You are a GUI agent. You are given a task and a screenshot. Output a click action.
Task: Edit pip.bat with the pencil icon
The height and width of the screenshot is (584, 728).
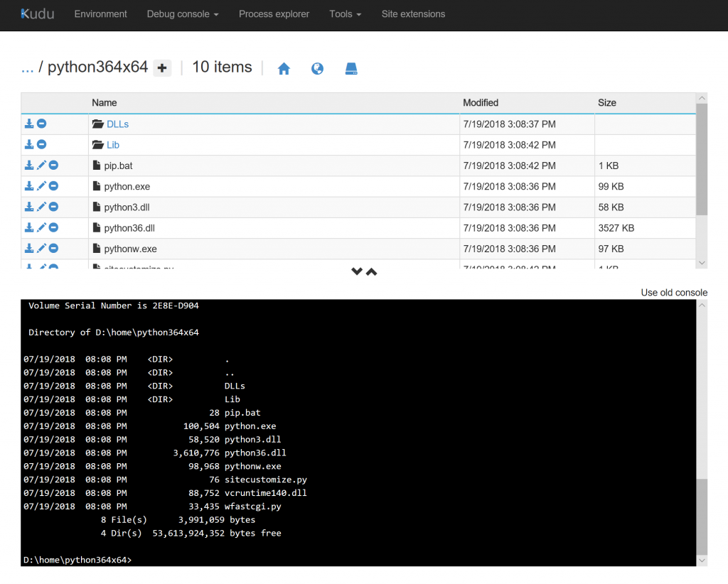[41, 165]
